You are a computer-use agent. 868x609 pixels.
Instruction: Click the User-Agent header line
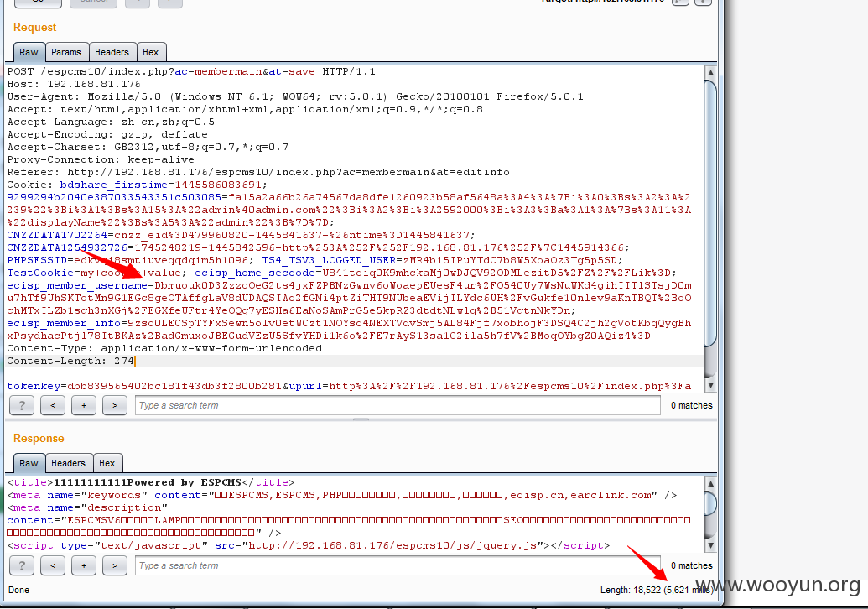[295, 97]
